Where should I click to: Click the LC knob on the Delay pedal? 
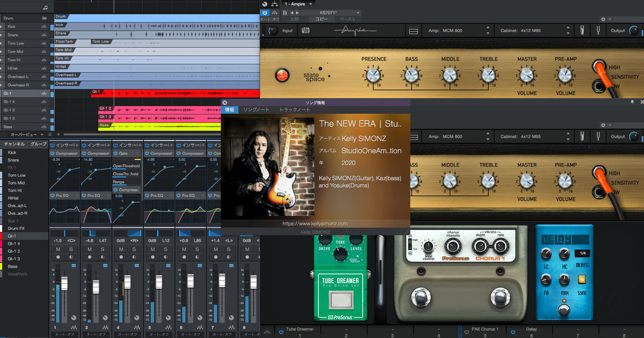545,254
